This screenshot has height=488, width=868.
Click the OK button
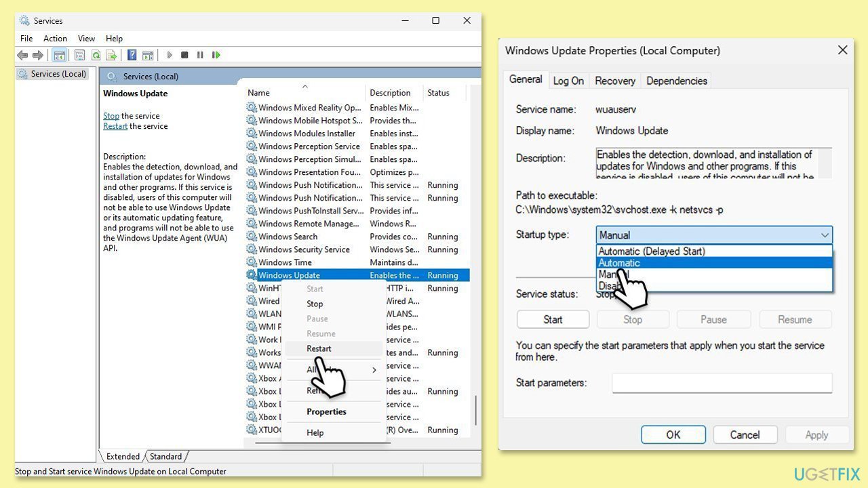[x=673, y=435]
